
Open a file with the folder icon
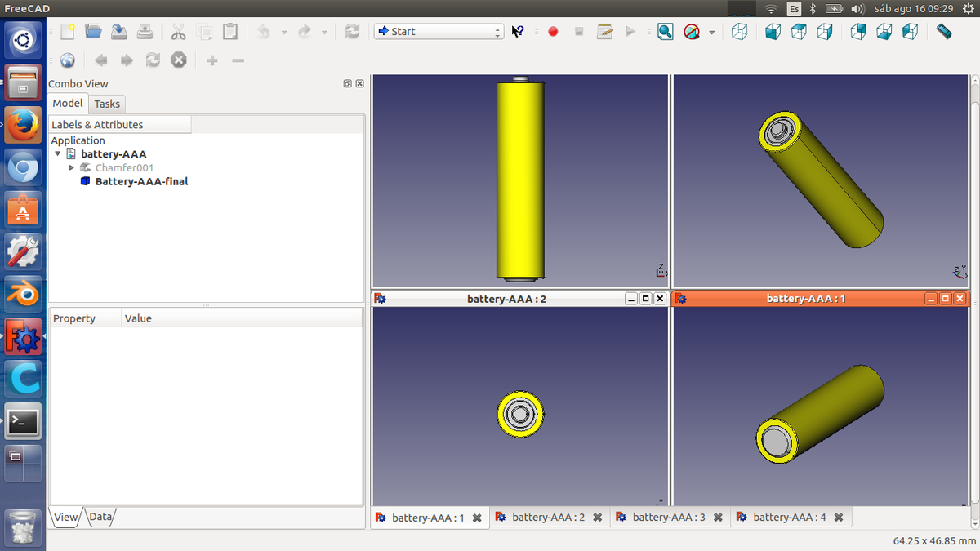pos(93,32)
